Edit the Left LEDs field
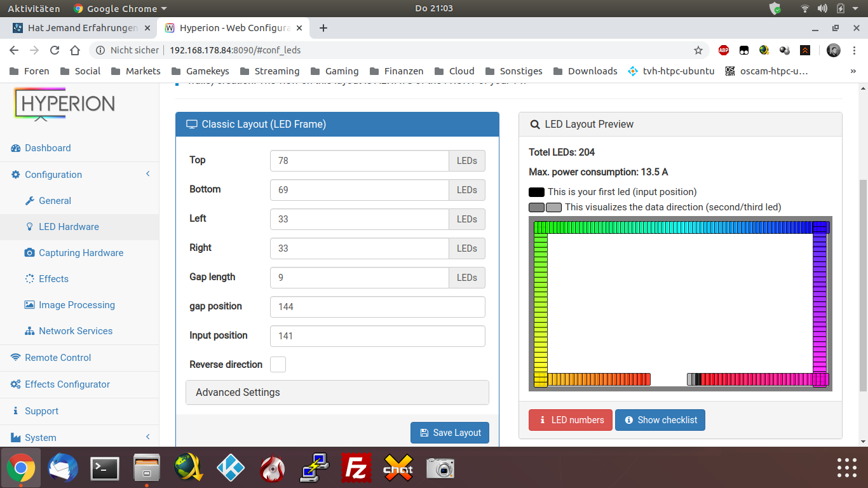Viewport: 868px width, 488px height. pyautogui.click(x=360, y=219)
